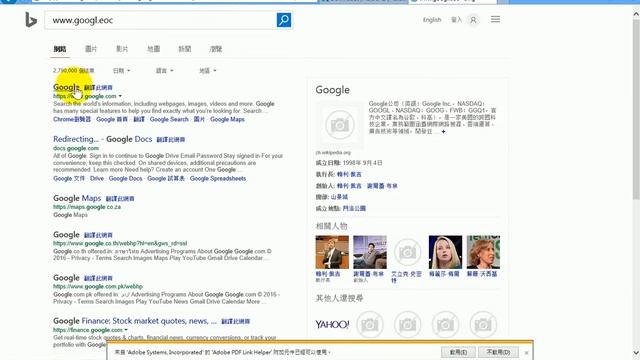This screenshot has height=360, width=640.
Task: Open photo of second related person sitting
Action: click(x=369, y=252)
